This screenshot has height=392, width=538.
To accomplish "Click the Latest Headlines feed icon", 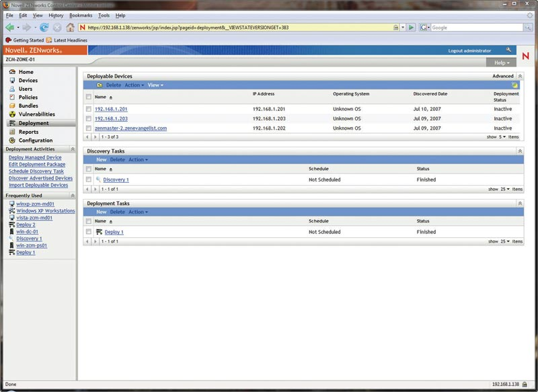I will pos(49,40).
